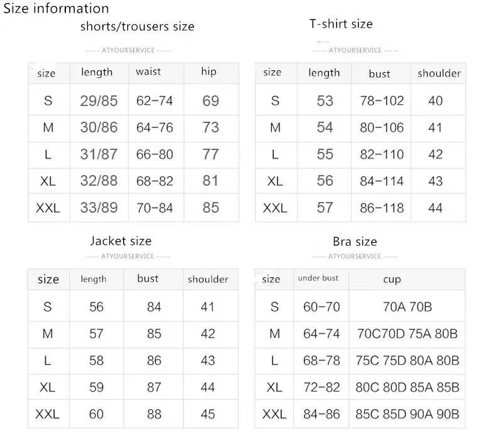
Task: Click the 'T-shirt size' title
Action: pos(341,24)
